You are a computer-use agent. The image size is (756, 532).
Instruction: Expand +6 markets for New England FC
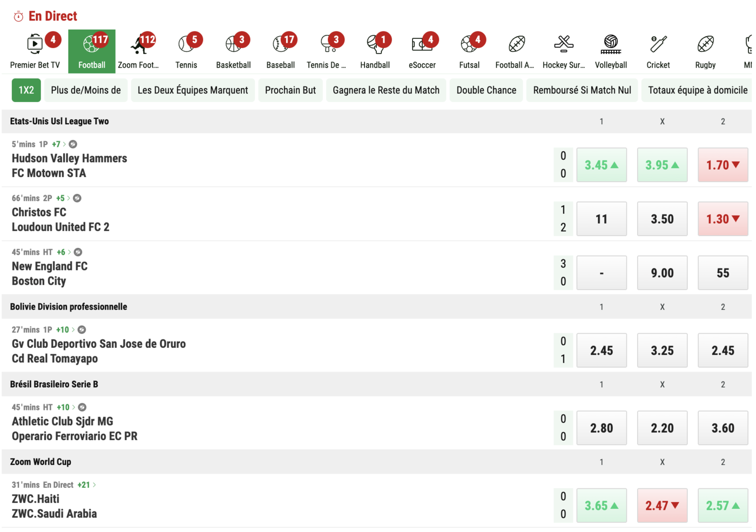(x=63, y=252)
